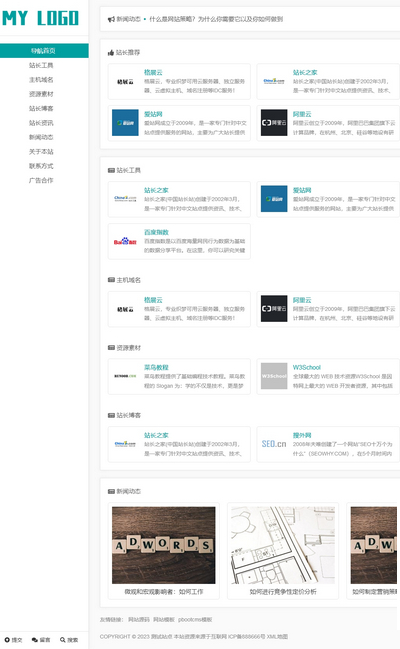Open article title 微观和宏观影响者：如何工作
The height and width of the screenshot is (649, 400).
[x=164, y=592]
